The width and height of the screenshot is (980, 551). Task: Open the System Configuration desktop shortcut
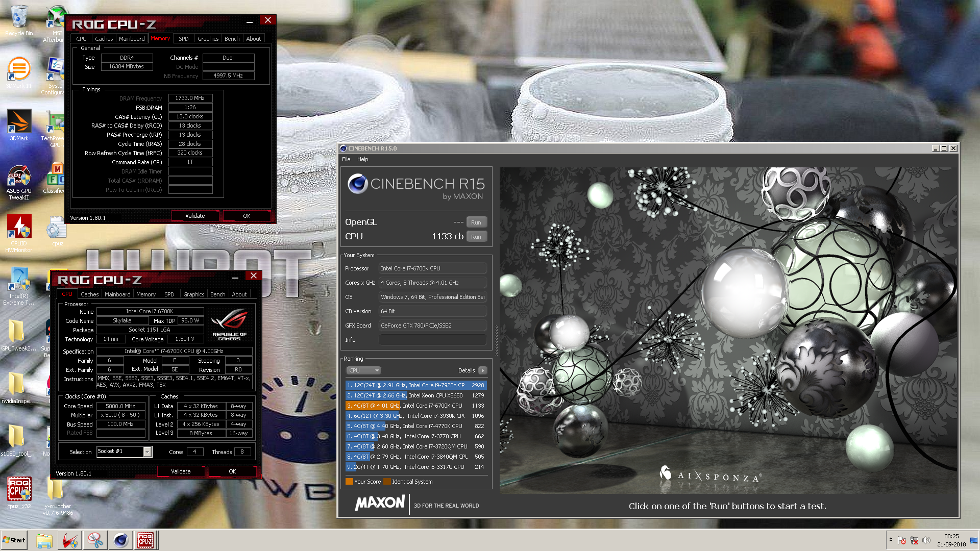coord(54,76)
